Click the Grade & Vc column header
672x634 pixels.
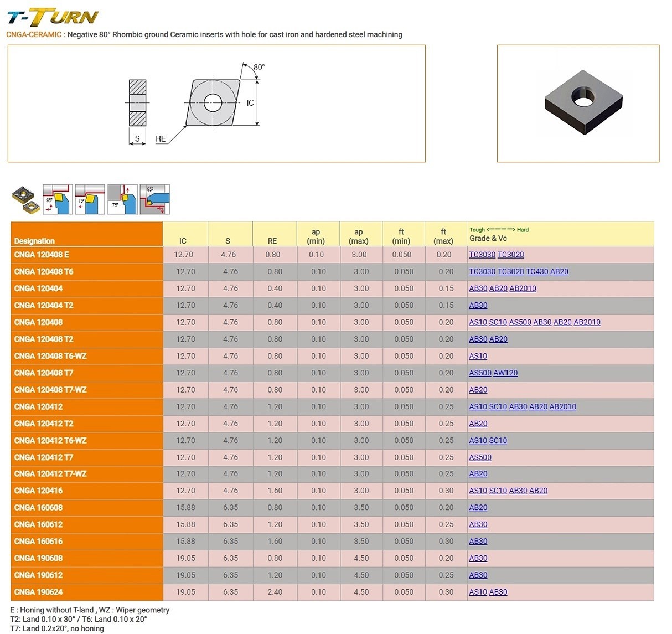tap(488, 238)
